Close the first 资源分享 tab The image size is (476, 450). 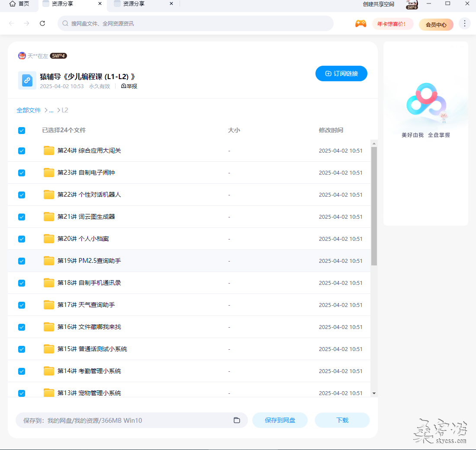coord(100,4)
